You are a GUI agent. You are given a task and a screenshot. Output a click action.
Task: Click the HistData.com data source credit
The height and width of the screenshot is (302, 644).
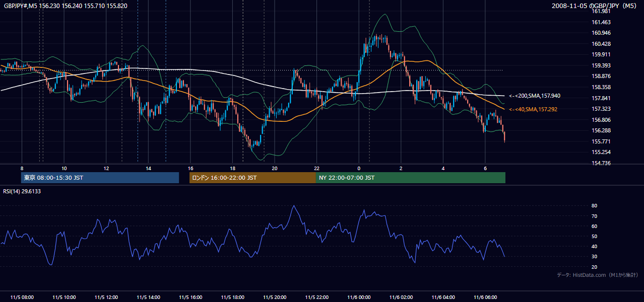coord(598,275)
